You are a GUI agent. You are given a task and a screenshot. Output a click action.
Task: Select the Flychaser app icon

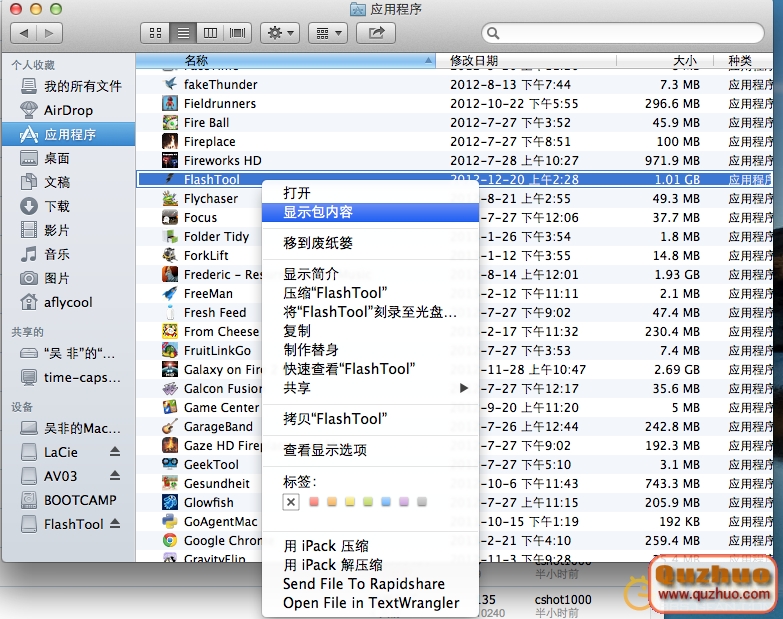[170, 198]
